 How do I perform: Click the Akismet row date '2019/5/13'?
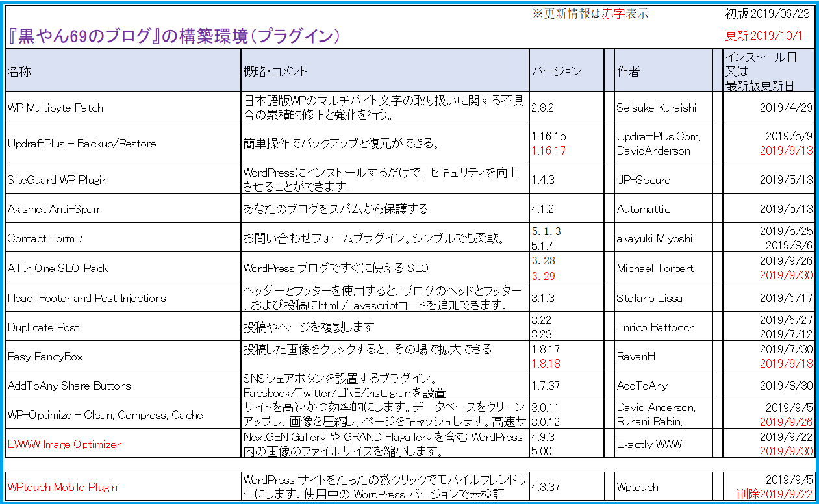pyautogui.click(x=786, y=209)
